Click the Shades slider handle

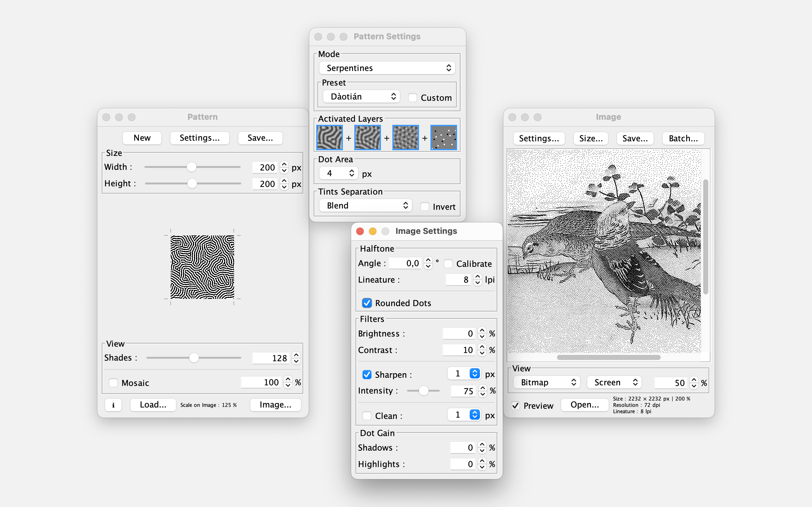click(x=194, y=358)
